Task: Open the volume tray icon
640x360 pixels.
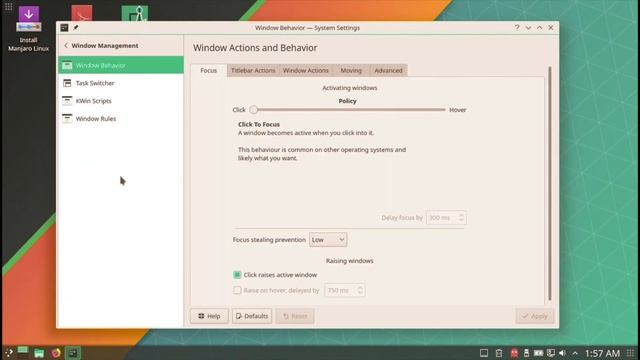Action: [562, 353]
